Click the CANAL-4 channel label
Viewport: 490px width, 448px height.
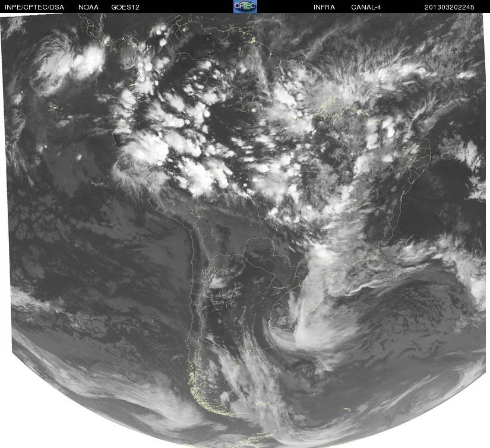pyautogui.click(x=366, y=7)
